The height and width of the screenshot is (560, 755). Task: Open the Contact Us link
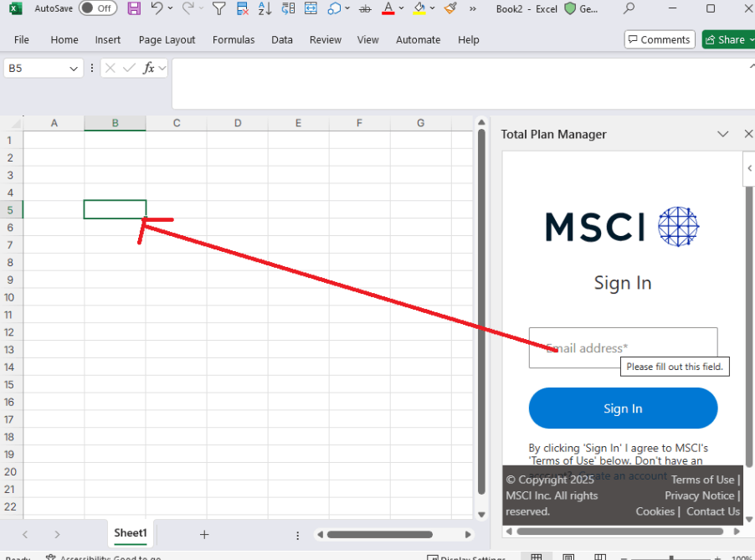[713, 511]
